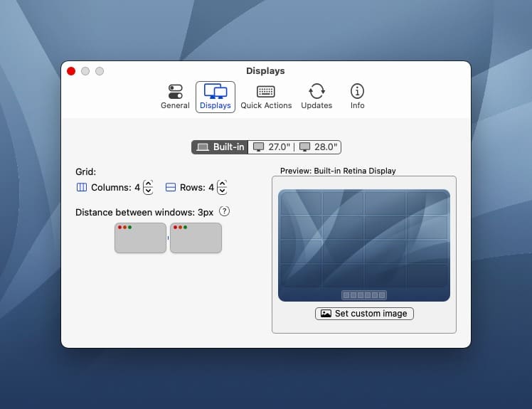This screenshot has width=532, height=409.
Task: Open help for distance between windows
Action: point(224,211)
